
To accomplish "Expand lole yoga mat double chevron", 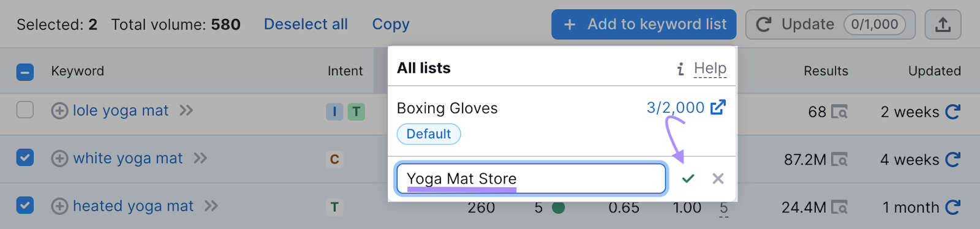I will [x=186, y=110].
